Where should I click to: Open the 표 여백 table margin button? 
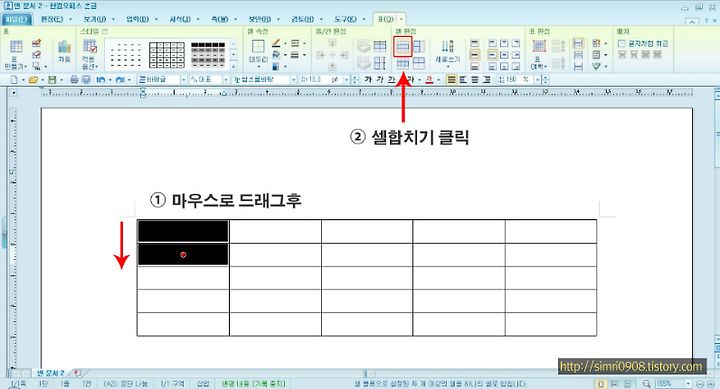(539, 54)
